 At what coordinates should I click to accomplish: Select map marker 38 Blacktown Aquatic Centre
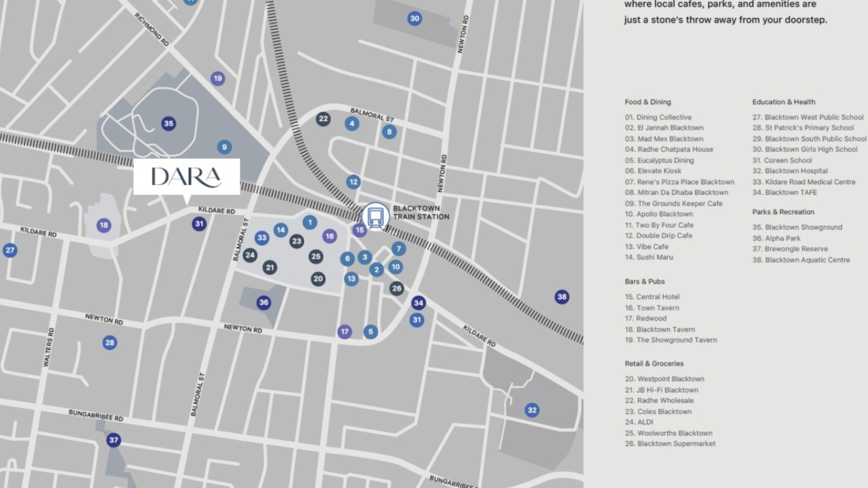click(x=562, y=297)
